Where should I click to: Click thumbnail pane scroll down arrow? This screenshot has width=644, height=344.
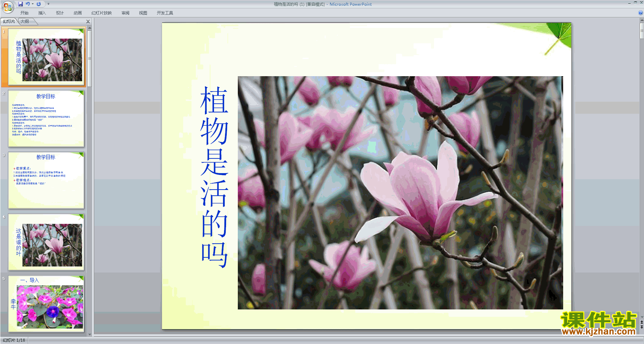(90, 334)
